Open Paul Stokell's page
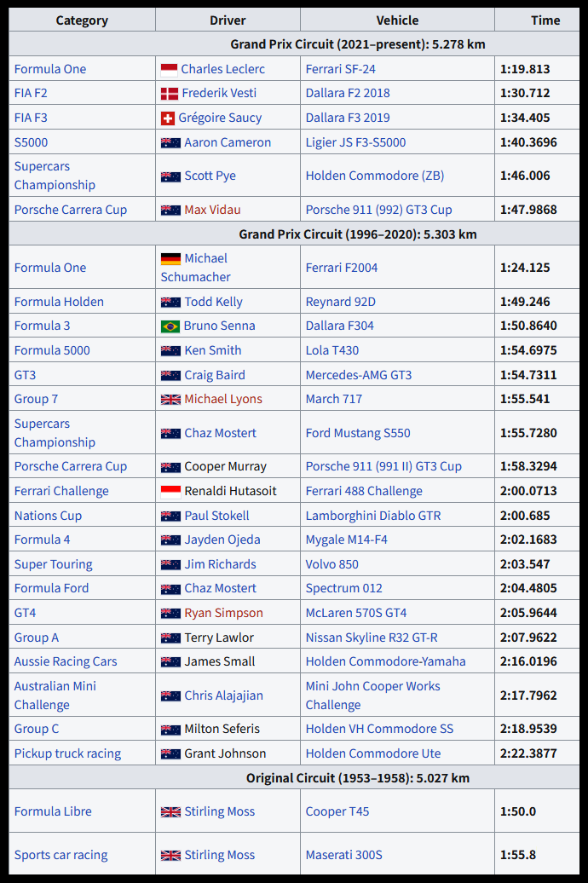Viewport: 588px width, 883px height. (216, 516)
